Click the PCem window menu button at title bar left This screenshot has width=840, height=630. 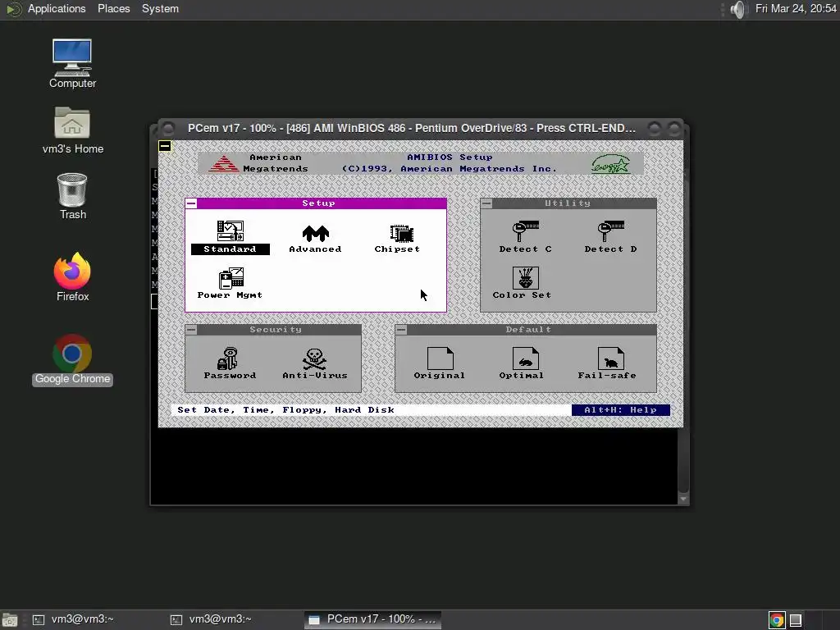[x=168, y=129]
